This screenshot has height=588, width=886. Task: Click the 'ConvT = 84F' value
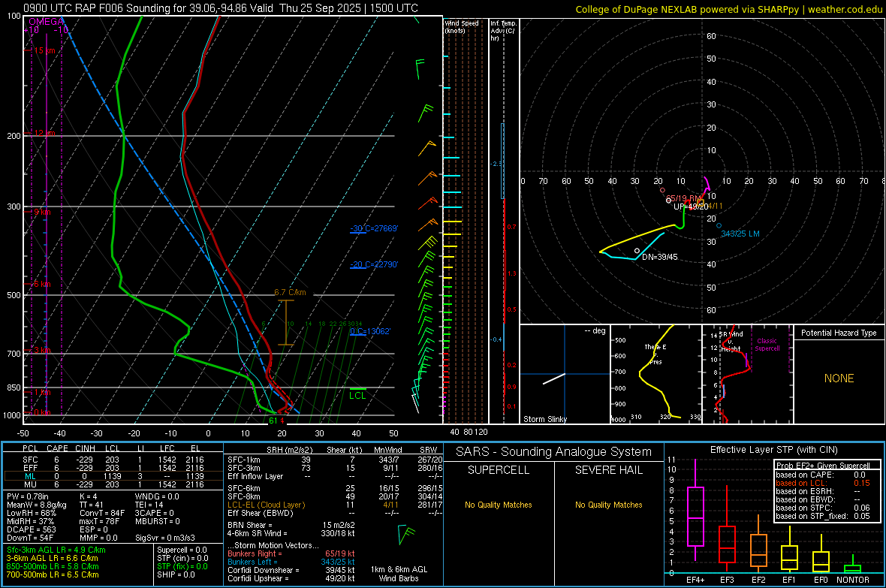pos(102,514)
